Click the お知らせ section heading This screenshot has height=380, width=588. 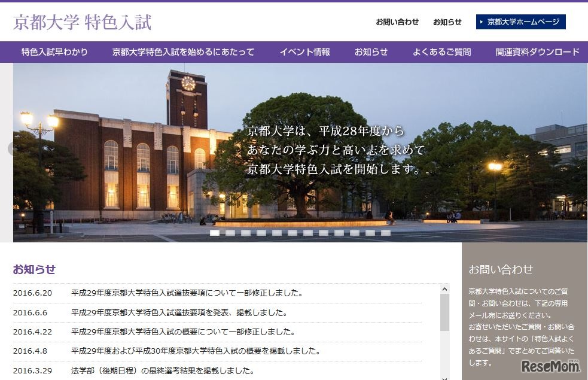tap(34, 269)
